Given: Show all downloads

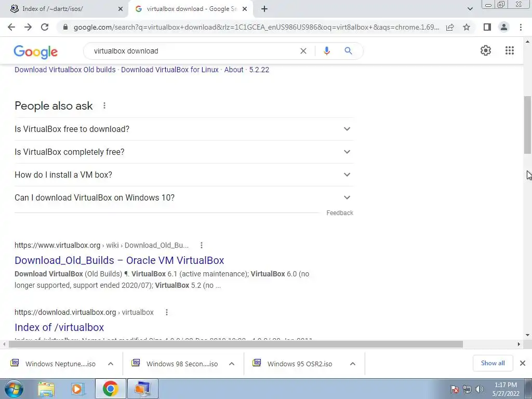Looking at the screenshot, I should click(493, 363).
